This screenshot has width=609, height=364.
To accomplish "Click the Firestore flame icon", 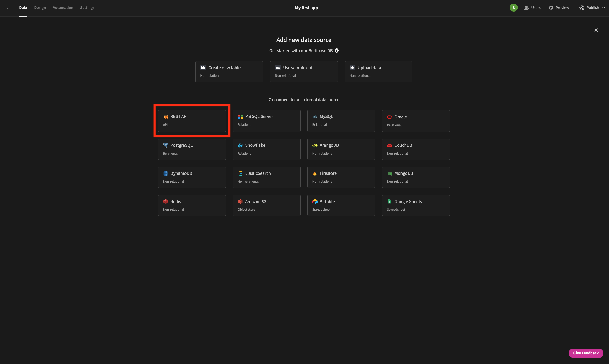I will pos(315,173).
